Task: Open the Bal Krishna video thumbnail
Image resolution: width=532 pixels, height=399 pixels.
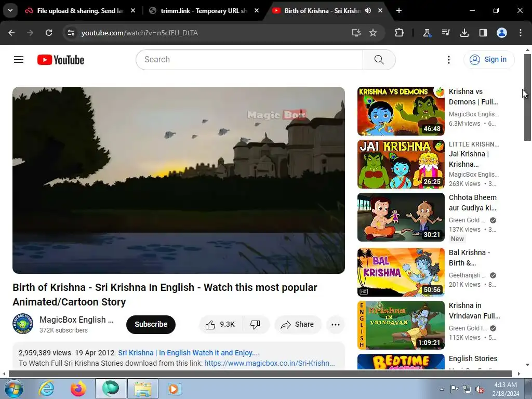Action: coord(401,272)
